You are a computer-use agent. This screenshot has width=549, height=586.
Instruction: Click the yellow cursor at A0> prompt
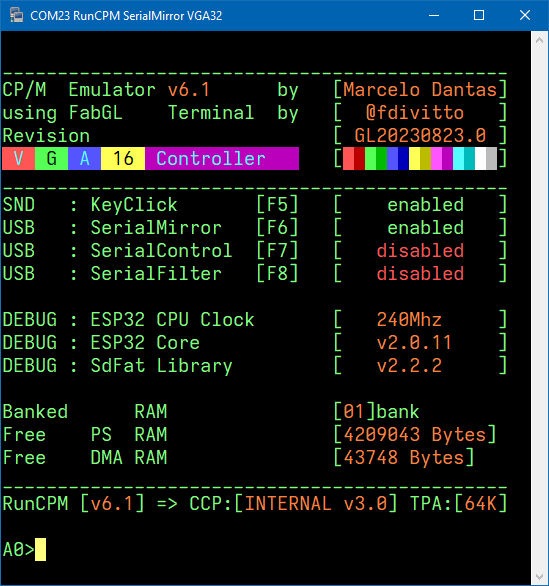coord(40,549)
